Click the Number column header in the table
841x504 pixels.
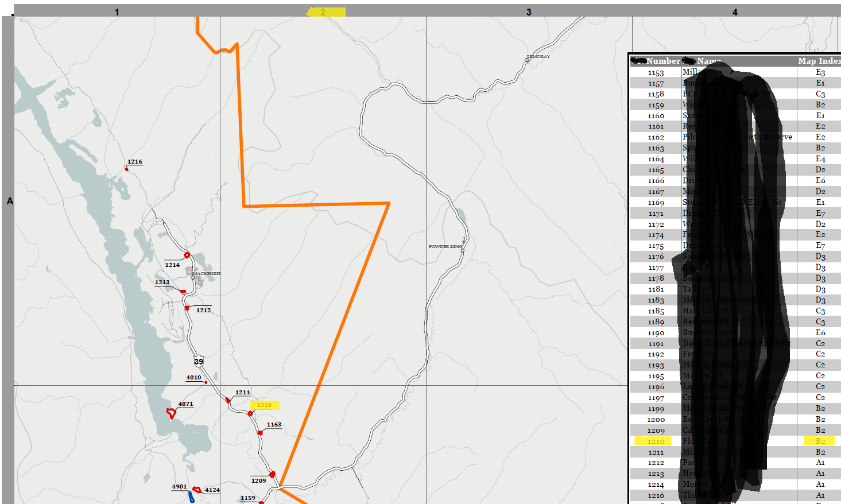pyautogui.click(x=663, y=61)
